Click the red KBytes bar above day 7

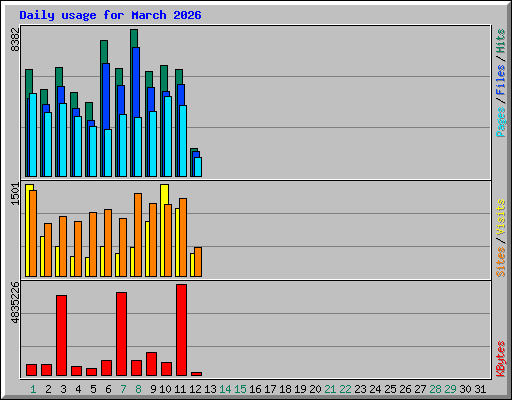pyautogui.click(x=122, y=334)
